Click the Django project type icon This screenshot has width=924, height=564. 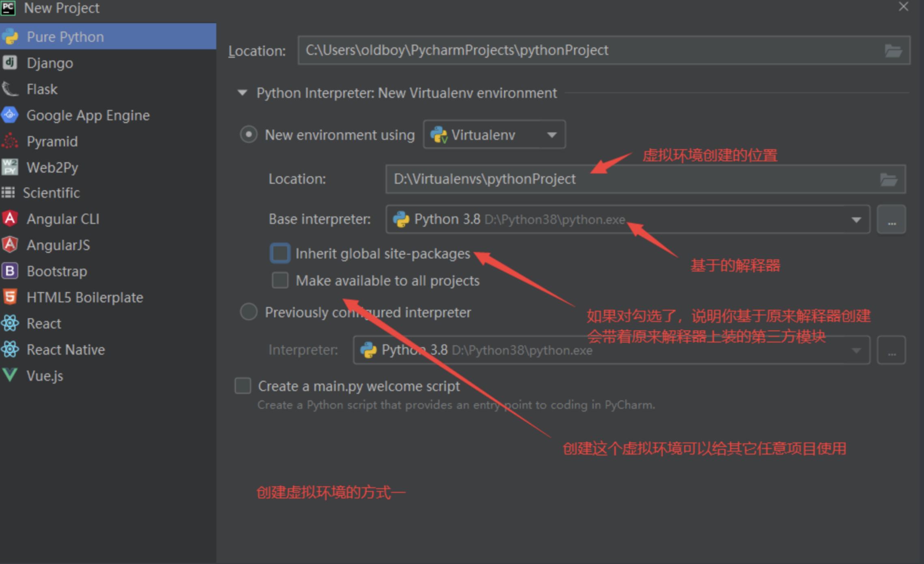tap(10, 62)
